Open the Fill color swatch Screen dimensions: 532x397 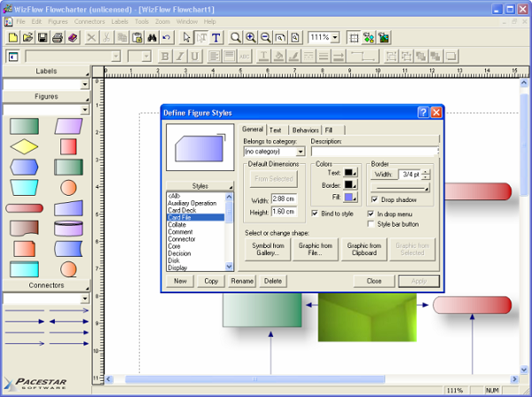tap(350, 198)
